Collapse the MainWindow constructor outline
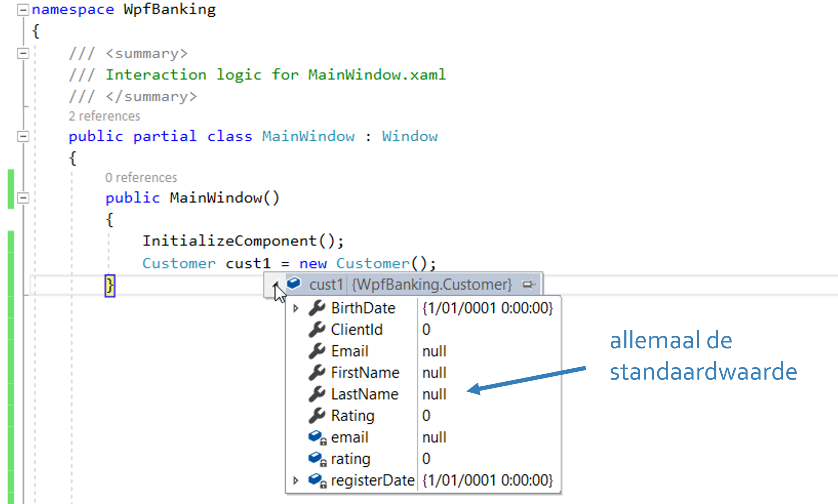 pyautogui.click(x=23, y=198)
